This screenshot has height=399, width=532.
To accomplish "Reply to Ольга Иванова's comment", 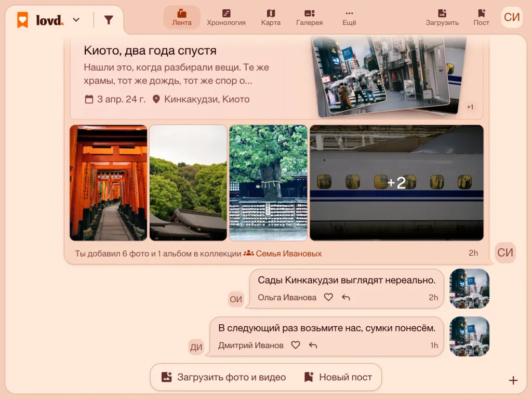I will [345, 298].
